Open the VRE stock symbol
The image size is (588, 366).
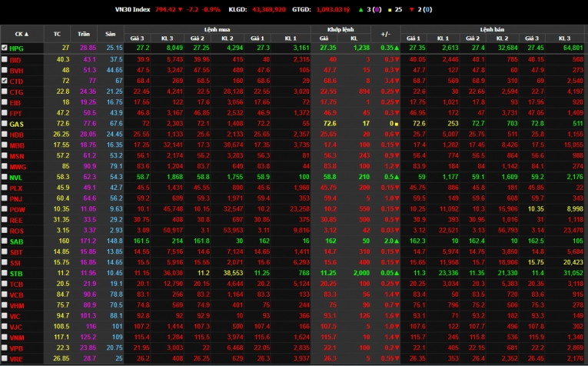tap(16, 359)
